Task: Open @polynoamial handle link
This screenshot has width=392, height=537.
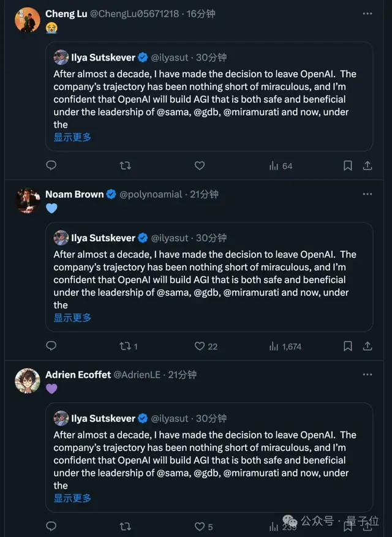Action: point(151,194)
